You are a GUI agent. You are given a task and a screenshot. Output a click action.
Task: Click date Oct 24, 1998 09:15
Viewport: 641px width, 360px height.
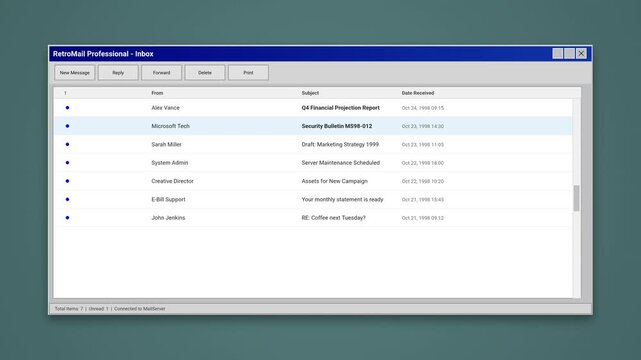[x=422, y=108]
